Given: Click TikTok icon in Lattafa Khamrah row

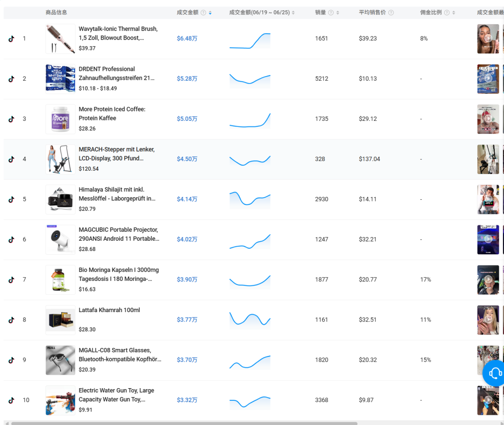Looking at the screenshot, I should click(11, 320).
